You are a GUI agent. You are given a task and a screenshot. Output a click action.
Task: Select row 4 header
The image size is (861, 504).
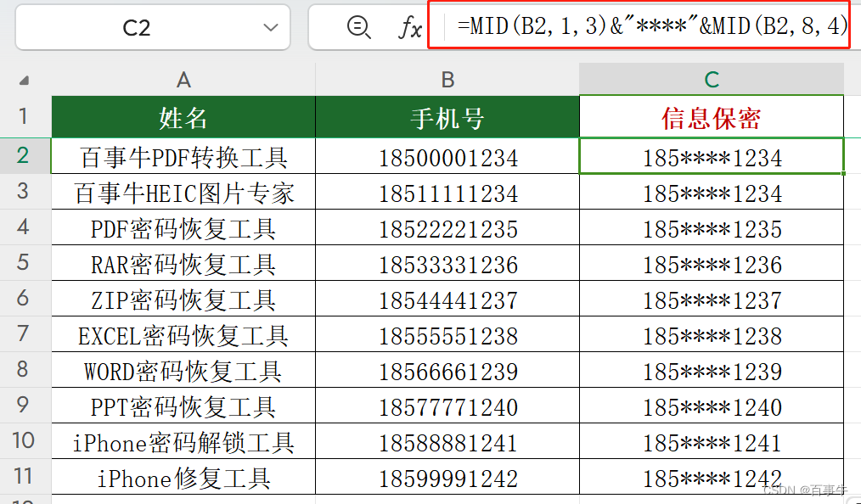pos(25,227)
